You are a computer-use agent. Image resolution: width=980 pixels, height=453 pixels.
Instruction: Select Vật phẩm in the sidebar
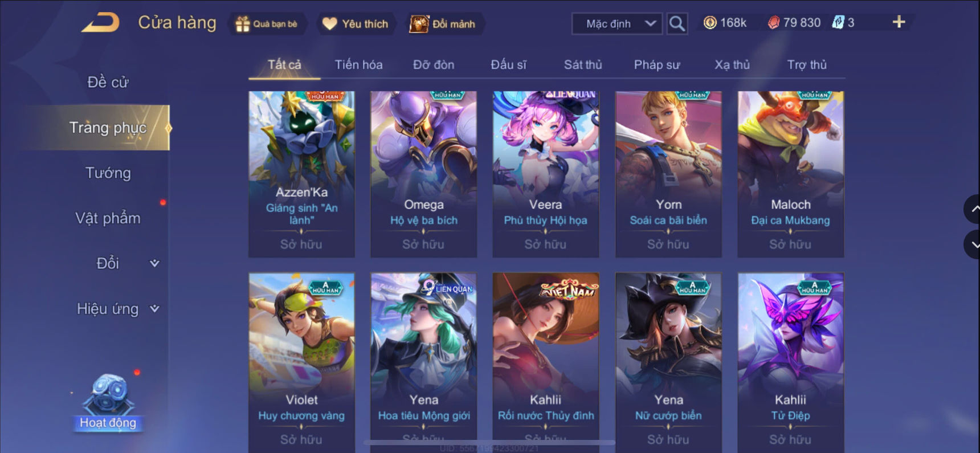108,218
